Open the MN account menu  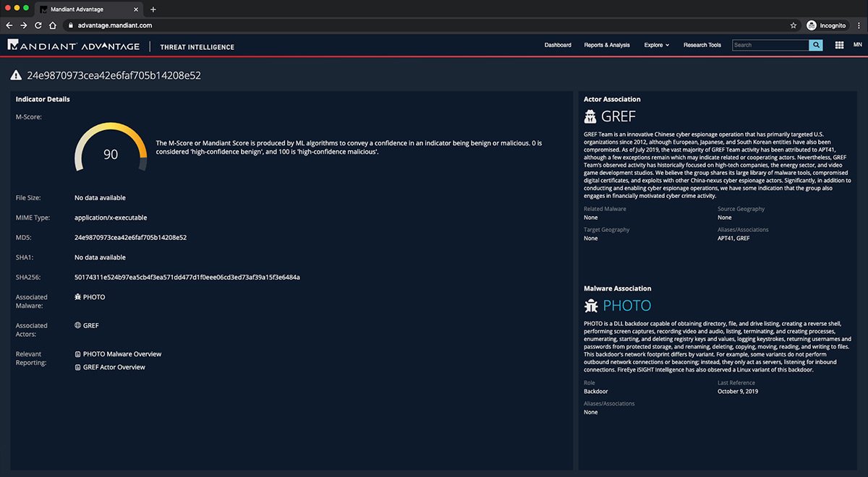[858, 44]
